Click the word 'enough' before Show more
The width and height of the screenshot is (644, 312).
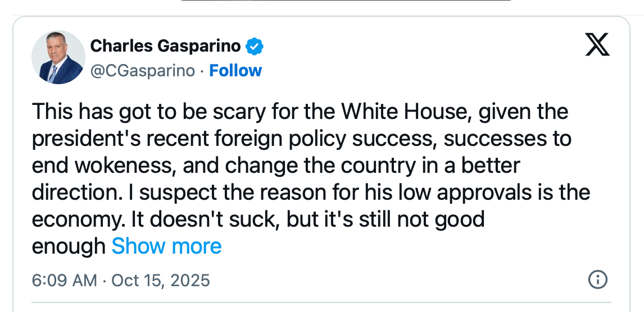click(x=69, y=246)
